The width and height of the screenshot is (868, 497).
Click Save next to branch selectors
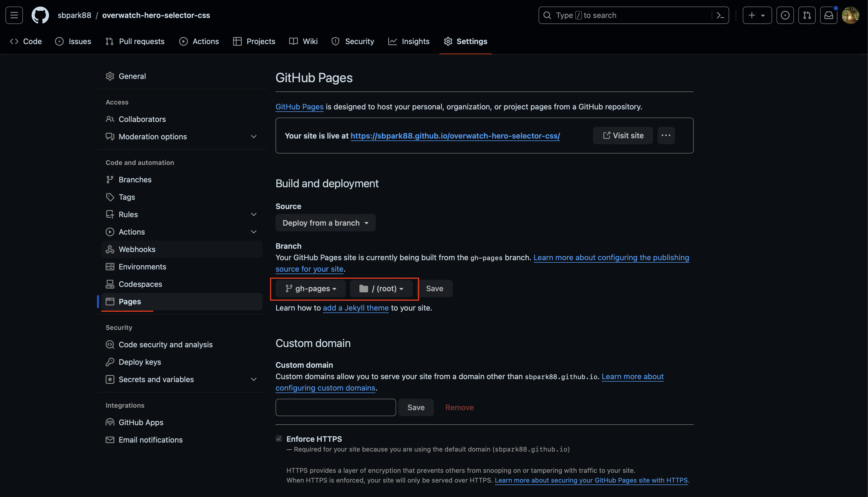point(434,289)
